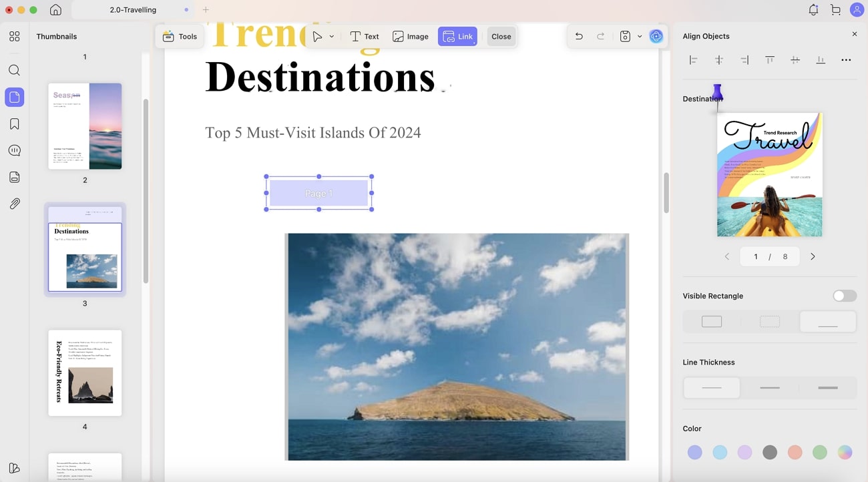Open the attachments paperclip panel
This screenshot has width=868, height=482.
pyautogui.click(x=14, y=204)
